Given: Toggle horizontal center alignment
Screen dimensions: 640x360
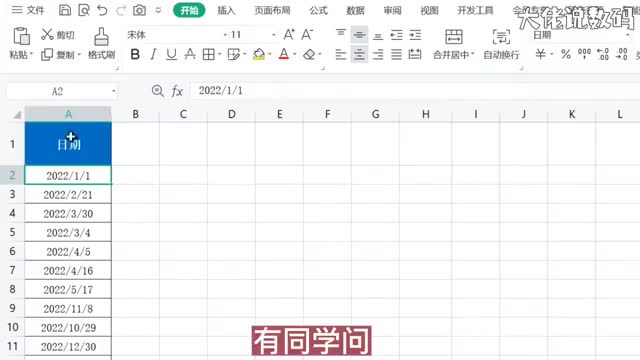Looking at the screenshot, I should [359, 54].
